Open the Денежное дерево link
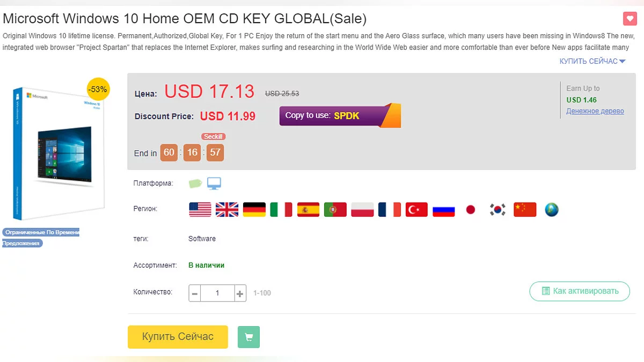This screenshot has width=644, height=362. (595, 111)
